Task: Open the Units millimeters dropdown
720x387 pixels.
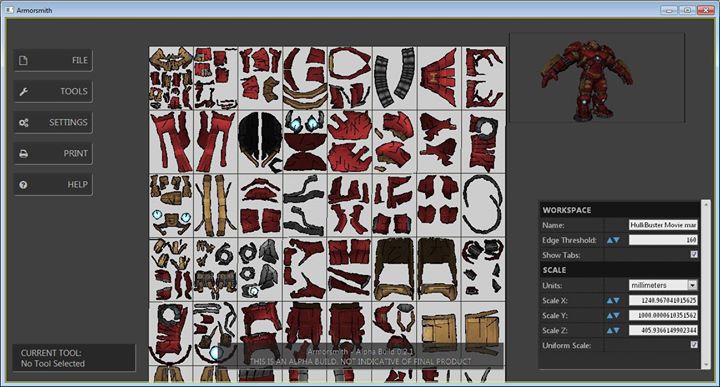Action: tap(663, 285)
